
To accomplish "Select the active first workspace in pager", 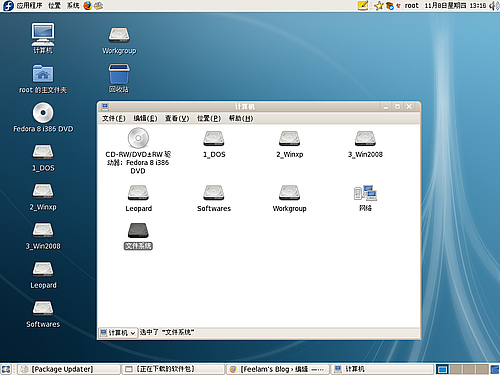I will [442, 369].
